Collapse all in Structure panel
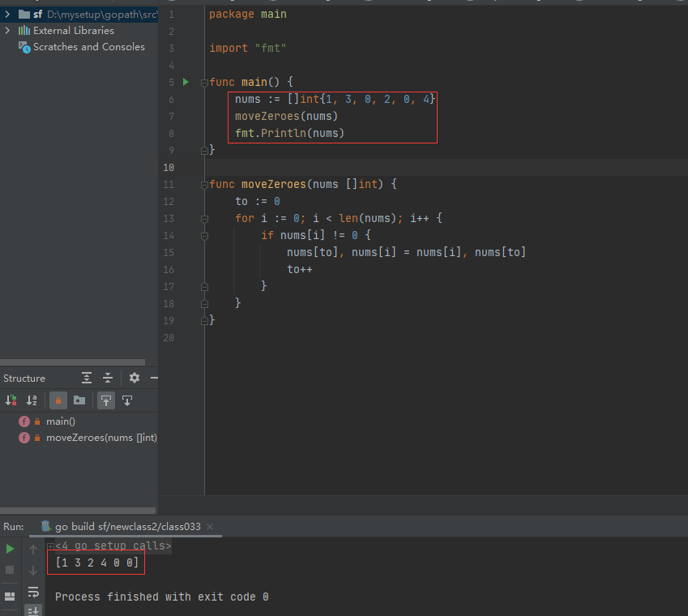 coord(108,378)
